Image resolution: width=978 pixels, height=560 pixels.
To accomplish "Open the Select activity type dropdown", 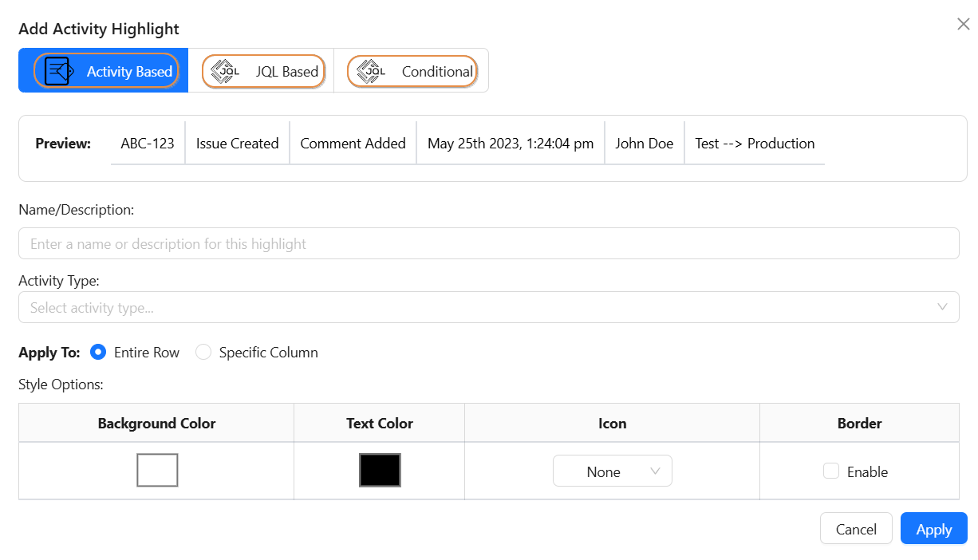I will [x=479, y=307].
